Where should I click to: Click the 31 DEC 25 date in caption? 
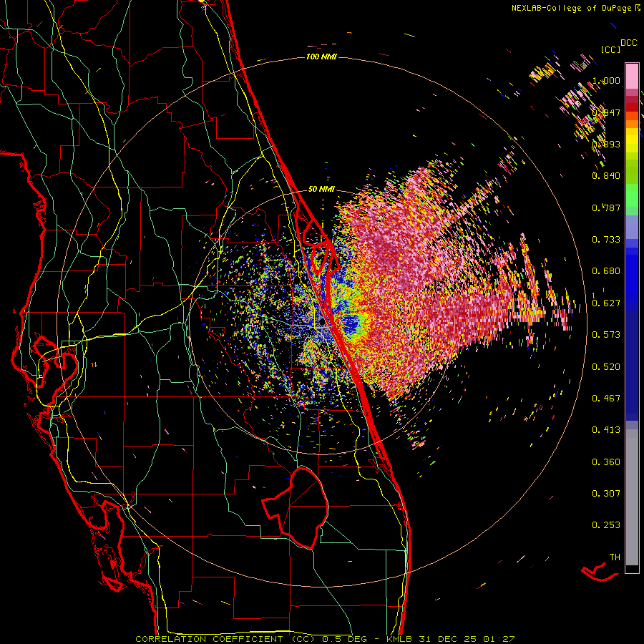[448, 639]
